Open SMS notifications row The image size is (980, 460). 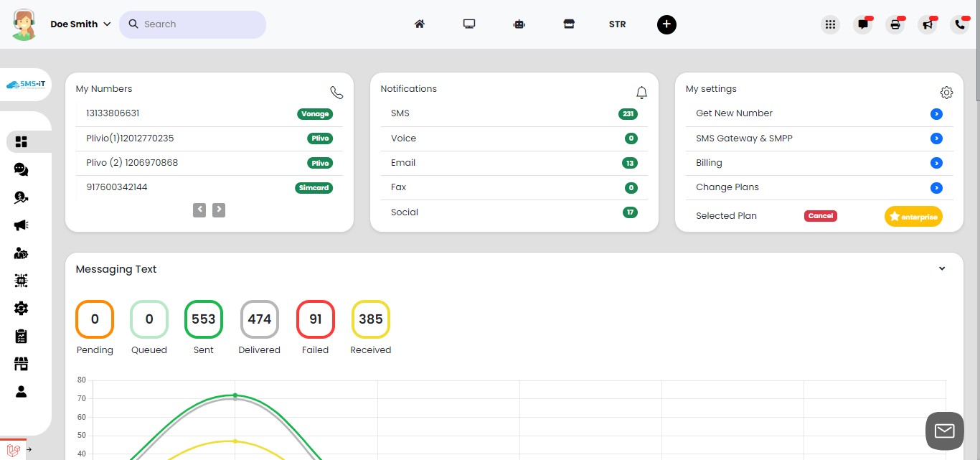514,113
